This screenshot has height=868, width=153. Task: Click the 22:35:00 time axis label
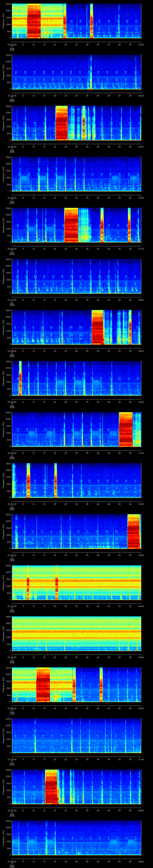[12, 708]
